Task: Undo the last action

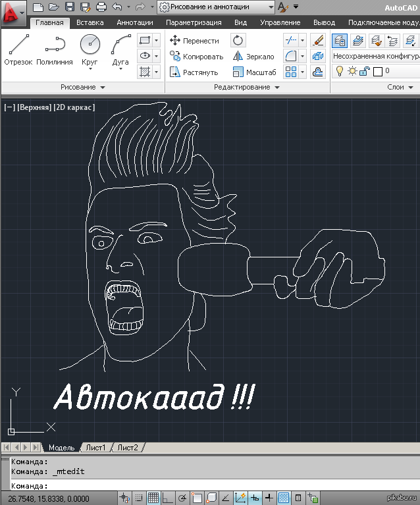Action: pyautogui.click(x=117, y=7)
